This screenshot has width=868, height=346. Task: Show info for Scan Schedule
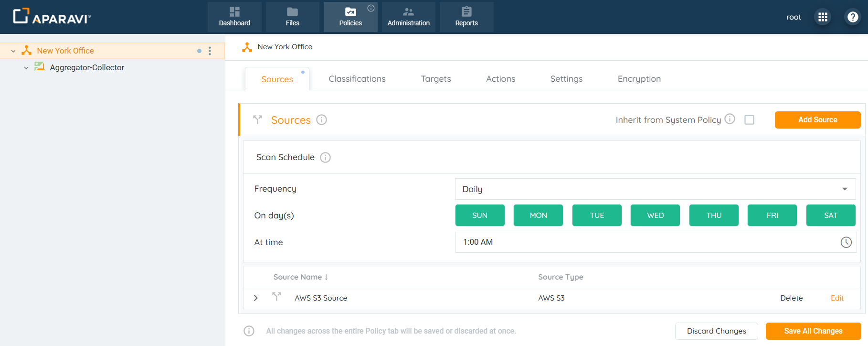pyautogui.click(x=325, y=158)
